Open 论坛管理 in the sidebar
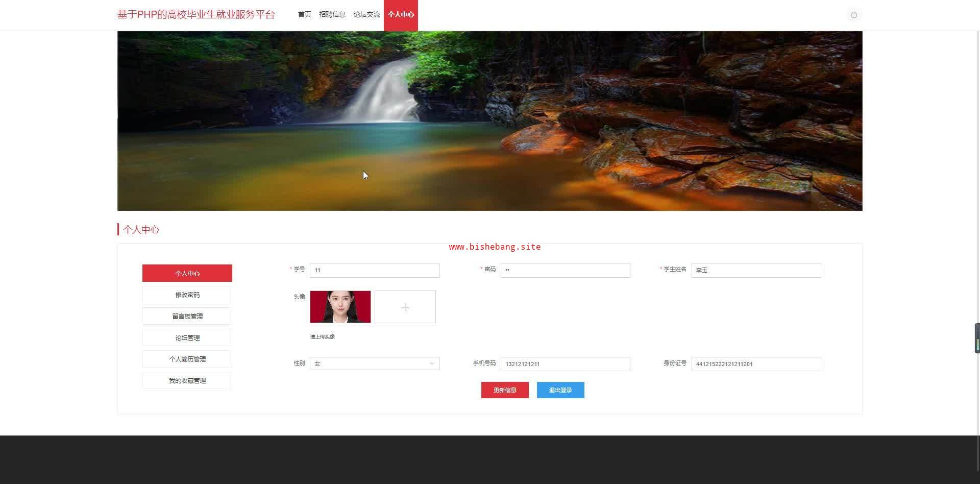980x484 pixels. click(187, 337)
